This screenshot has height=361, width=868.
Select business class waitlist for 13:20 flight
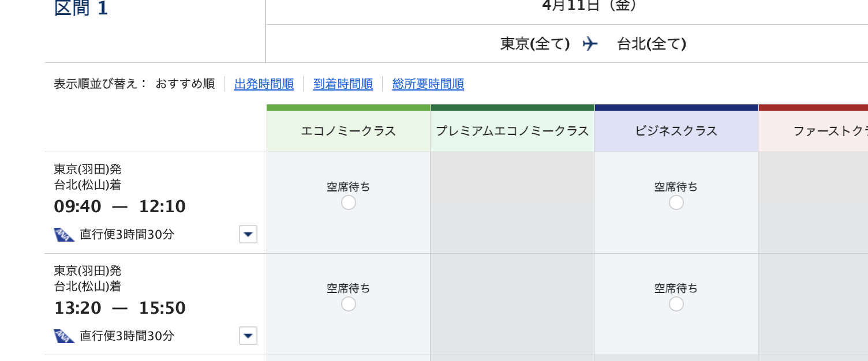pos(676,304)
